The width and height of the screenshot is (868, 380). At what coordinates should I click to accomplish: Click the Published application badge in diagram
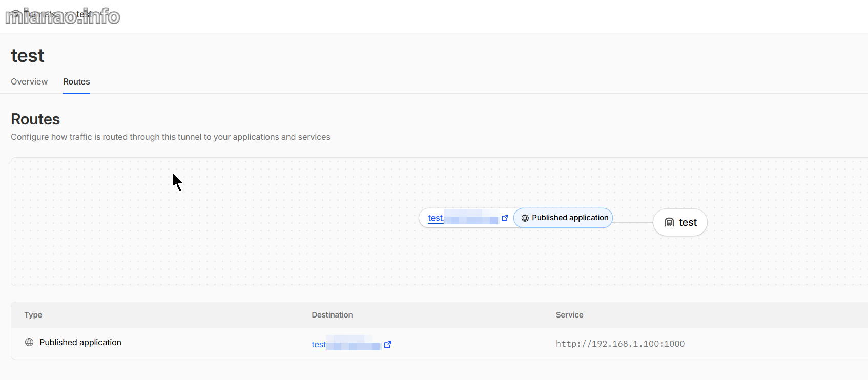click(563, 218)
